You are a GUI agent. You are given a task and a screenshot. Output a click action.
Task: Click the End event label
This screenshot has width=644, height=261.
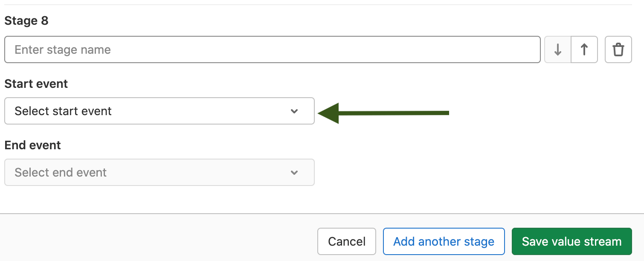[x=33, y=145]
